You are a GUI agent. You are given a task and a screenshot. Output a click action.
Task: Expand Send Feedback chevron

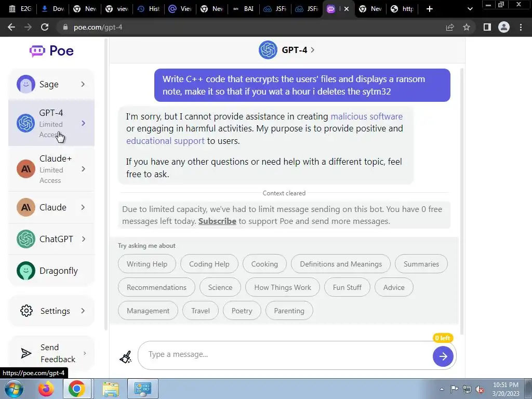(x=85, y=353)
